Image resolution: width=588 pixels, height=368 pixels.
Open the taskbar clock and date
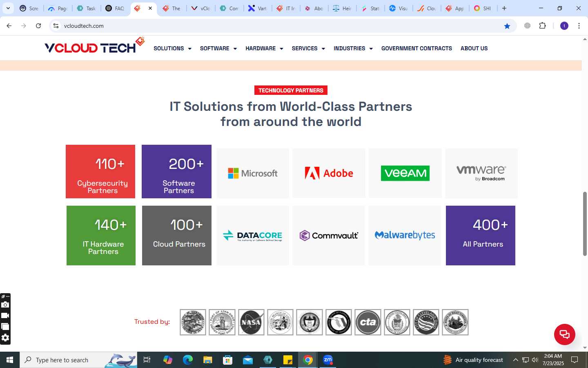coord(553,360)
